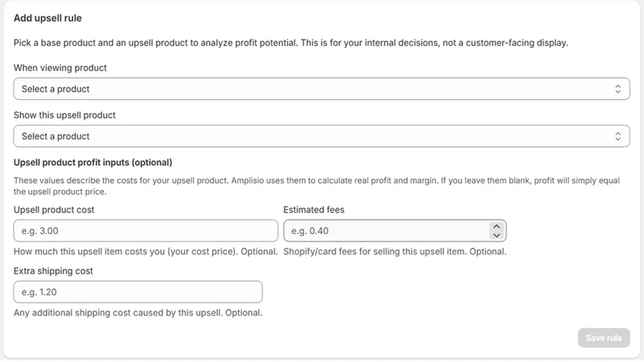
Task: Click the 'Estimated fees' label
Action: click(x=314, y=210)
